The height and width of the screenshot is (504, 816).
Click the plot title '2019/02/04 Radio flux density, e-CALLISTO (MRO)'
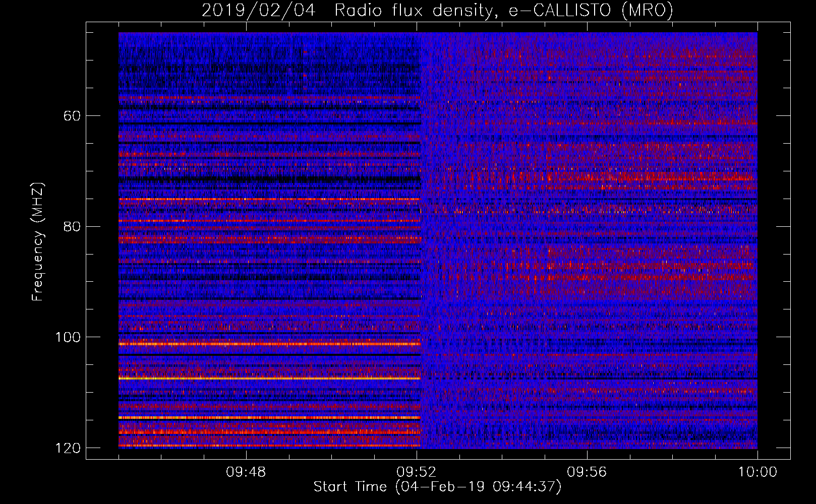[437, 10]
